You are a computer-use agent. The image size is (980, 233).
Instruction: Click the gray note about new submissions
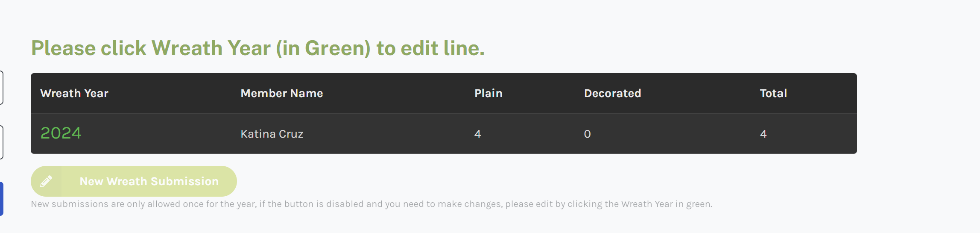point(372,204)
